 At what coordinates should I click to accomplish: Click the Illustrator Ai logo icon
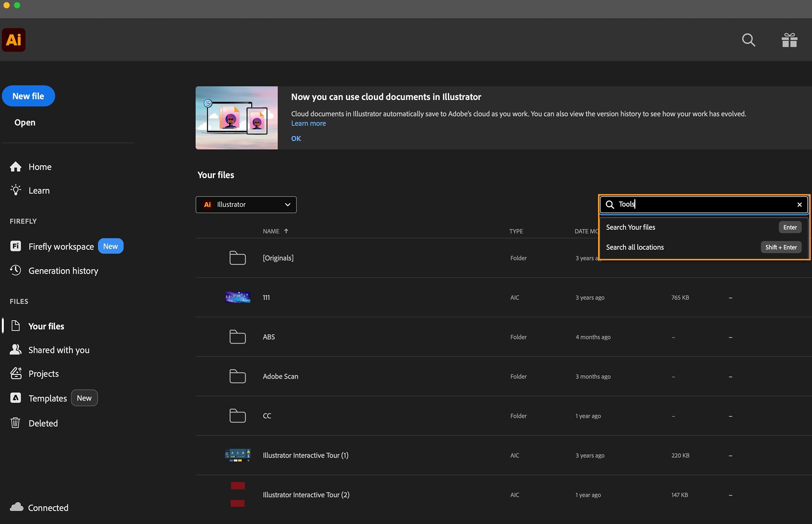(x=14, y=40)
